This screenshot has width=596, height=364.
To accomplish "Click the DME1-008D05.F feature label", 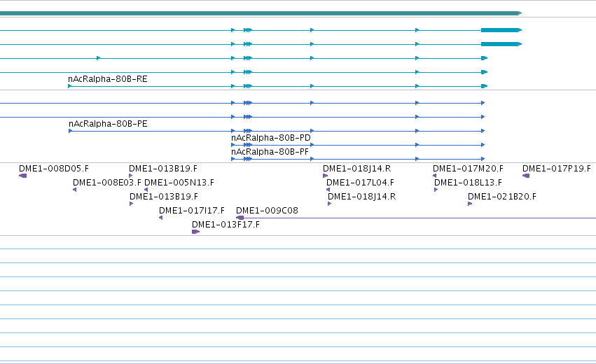I will (54, 169).
